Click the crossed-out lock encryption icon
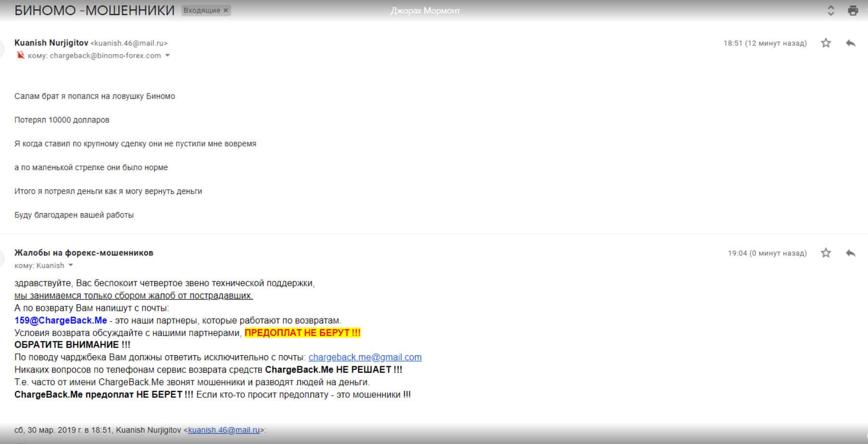Viewport: 868px width, 444px height. pyautogui.click(x=20, y=55)
